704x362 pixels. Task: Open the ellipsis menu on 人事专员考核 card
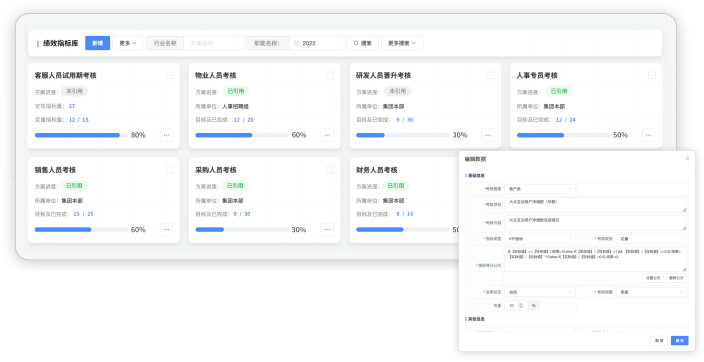(x=649, y=135)
